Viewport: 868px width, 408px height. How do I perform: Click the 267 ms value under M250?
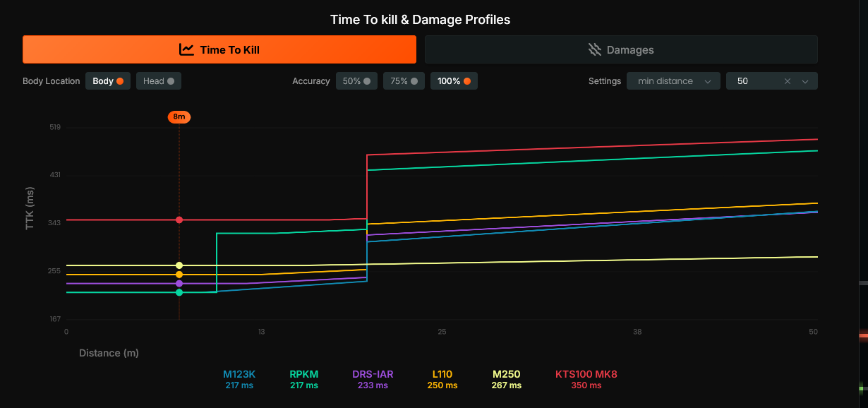tap(507, 385)
